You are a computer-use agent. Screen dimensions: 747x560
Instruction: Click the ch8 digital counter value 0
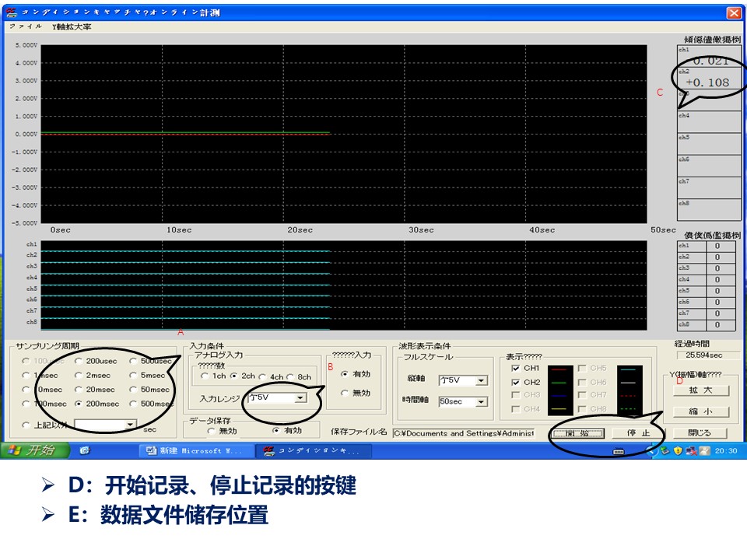pyautogui.click(x=717, y=325)
